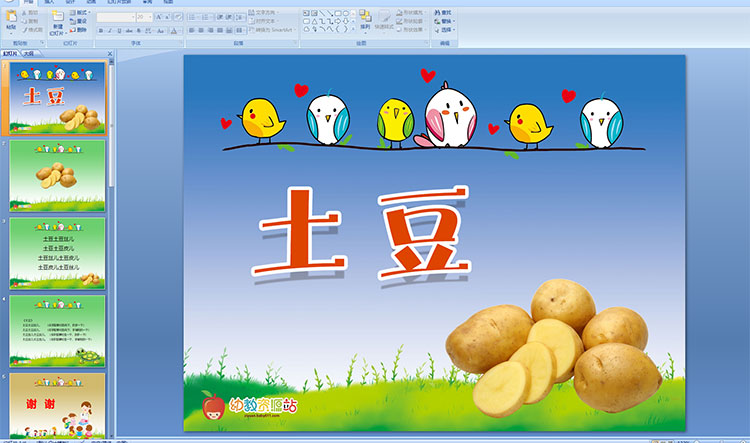
Task: Open the Design ribbon tab
Action: (x=70, y=3)
